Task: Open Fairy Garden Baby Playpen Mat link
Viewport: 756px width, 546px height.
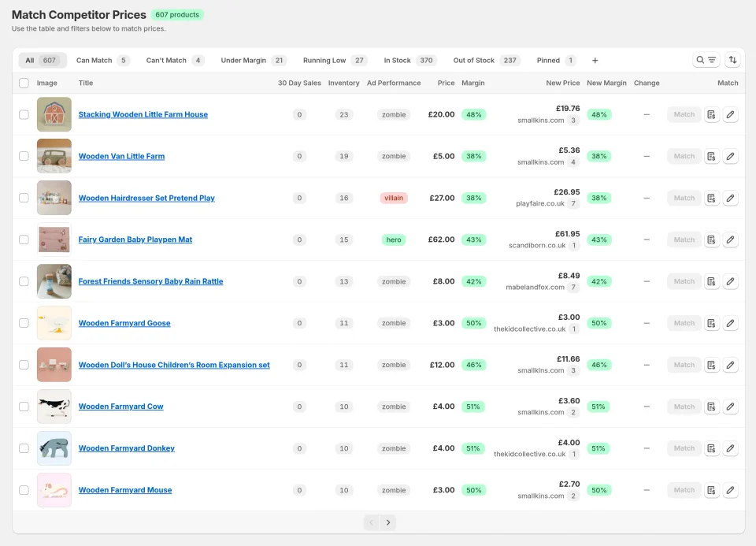Action: (135, 240)
